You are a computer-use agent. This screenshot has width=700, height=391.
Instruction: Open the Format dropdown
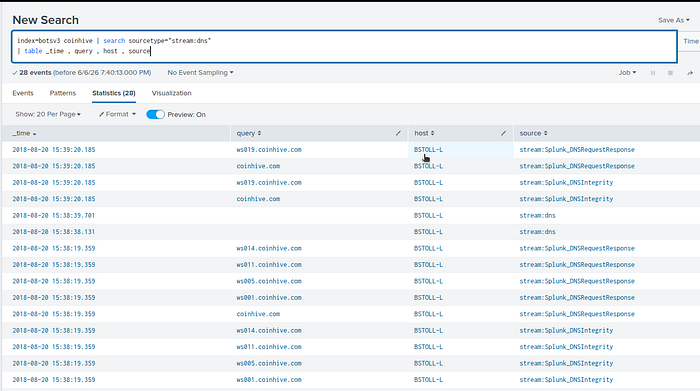click(117, 114)
